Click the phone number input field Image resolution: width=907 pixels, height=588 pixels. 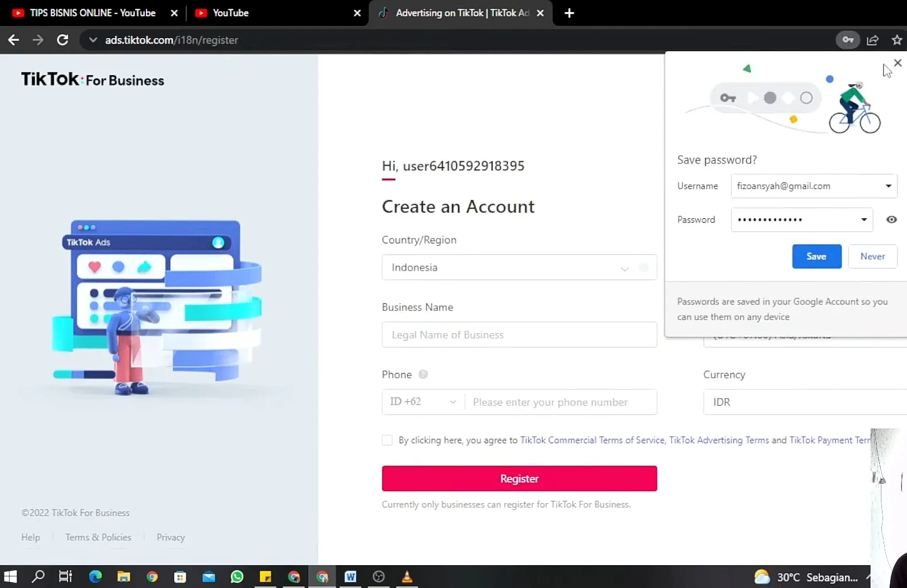(561, 402)
